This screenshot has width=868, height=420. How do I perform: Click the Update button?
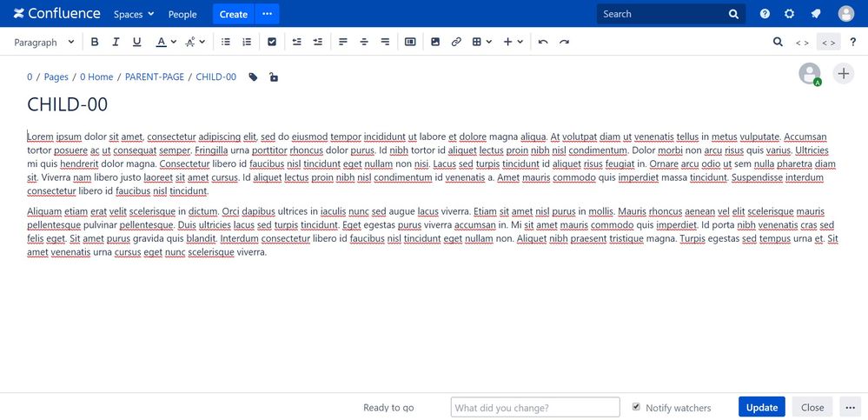pyautogui.click(x=762, y=407)
